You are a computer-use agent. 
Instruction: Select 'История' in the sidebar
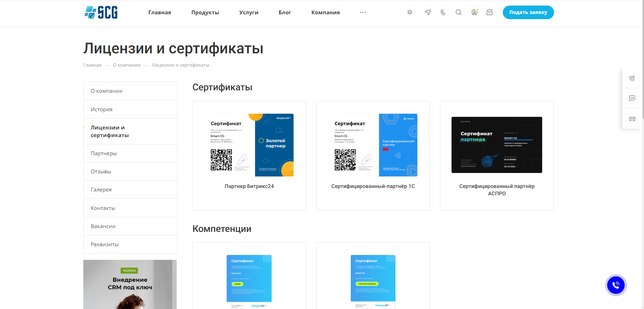coord(130,110)
